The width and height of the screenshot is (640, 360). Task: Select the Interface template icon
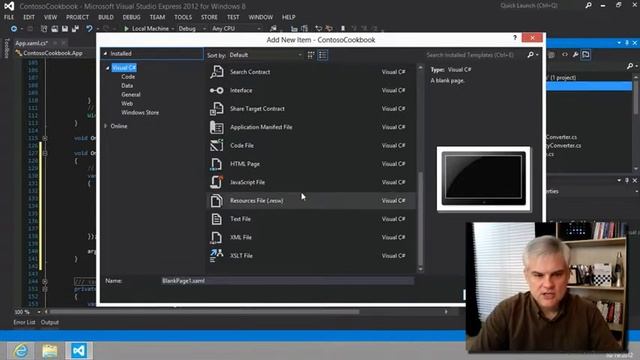(x=216, y=90)
